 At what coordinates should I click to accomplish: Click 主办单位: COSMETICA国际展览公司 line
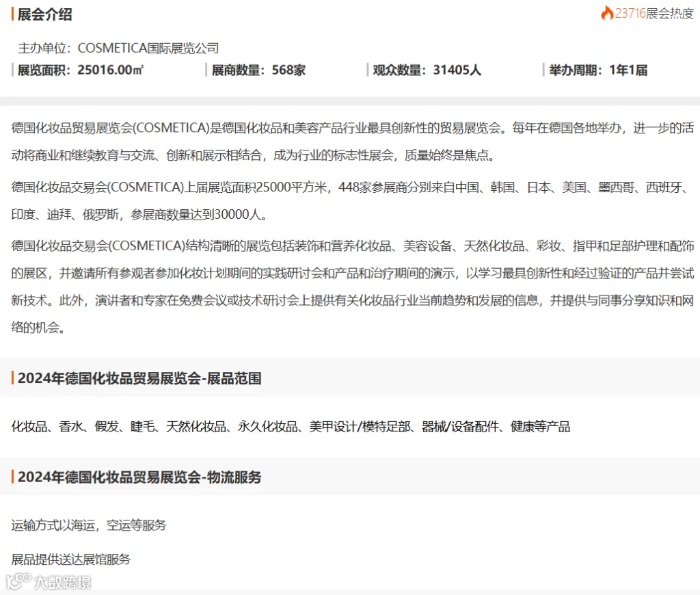118,49
